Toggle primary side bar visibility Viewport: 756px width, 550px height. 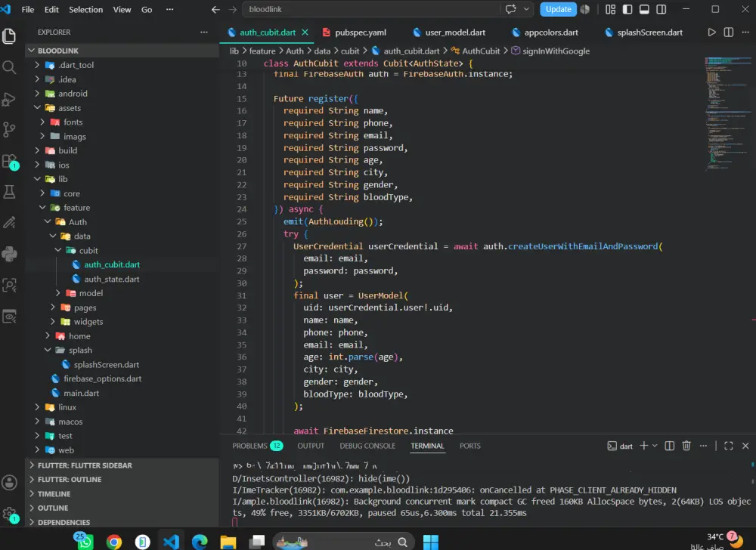pos(627,9)
